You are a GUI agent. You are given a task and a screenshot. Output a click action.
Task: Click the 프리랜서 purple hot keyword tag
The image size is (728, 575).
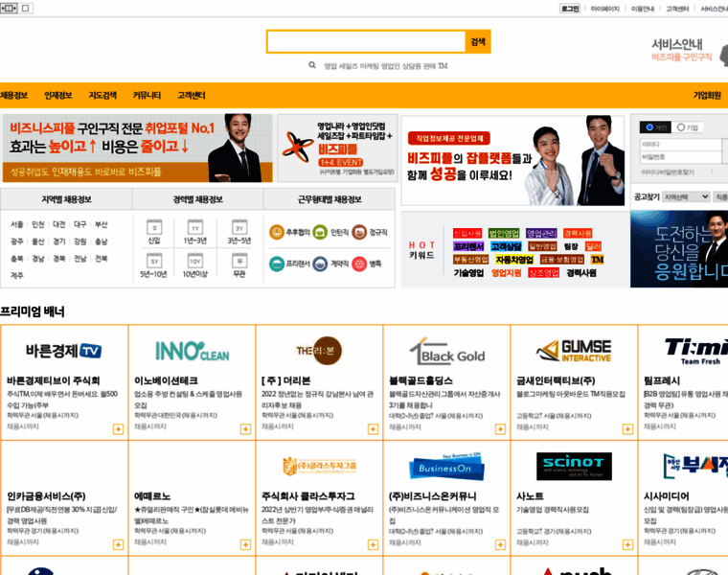(x=468, y=246)
